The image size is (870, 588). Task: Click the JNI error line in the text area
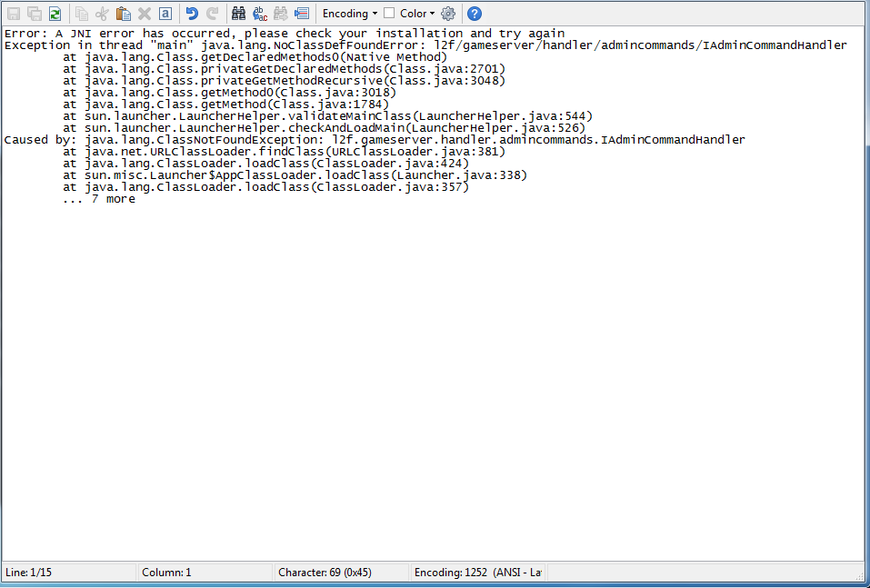284,34
